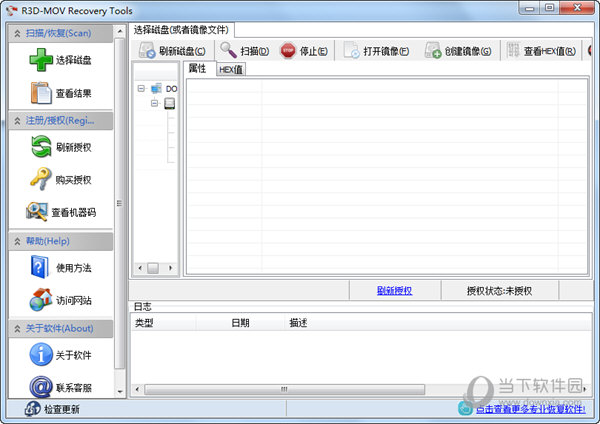Click the 类型 column header in log
Screen dimensions: 600x424
(163, 323)
